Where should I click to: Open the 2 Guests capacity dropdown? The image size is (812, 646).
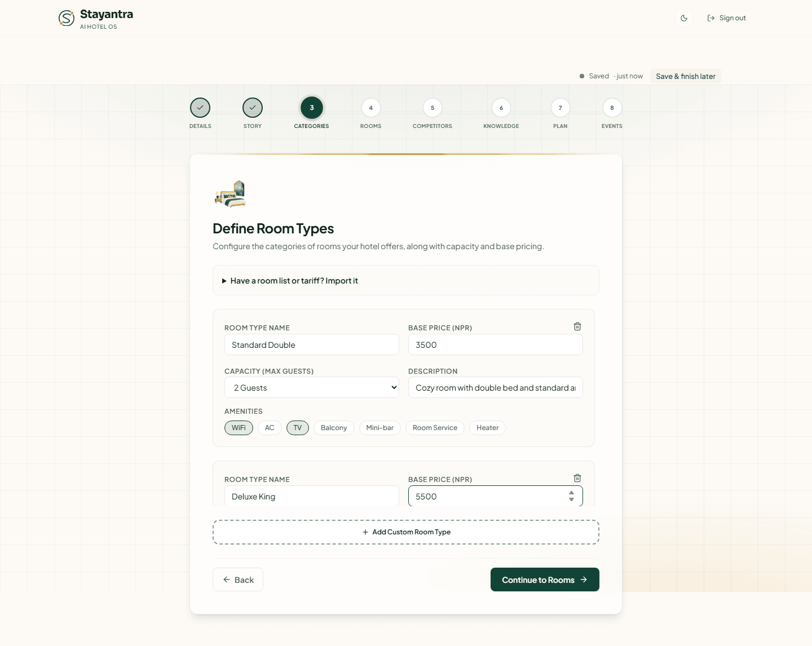pyautogui.click(x=312, y=387)
